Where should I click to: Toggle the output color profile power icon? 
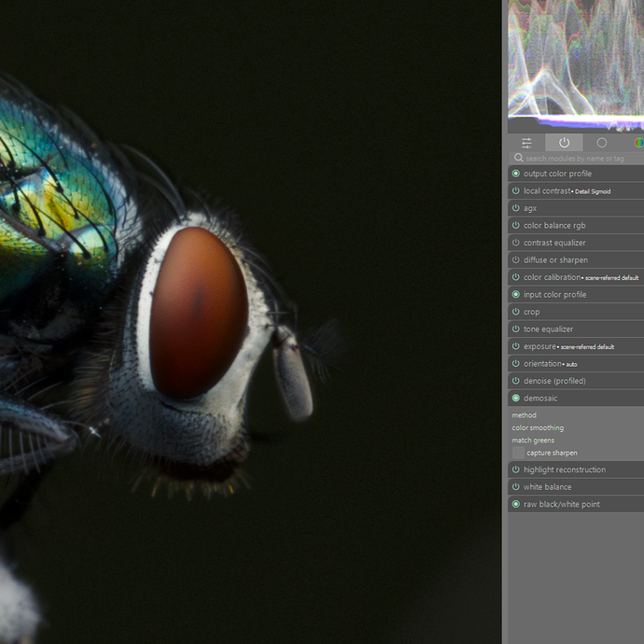click(x=516, y=174)
